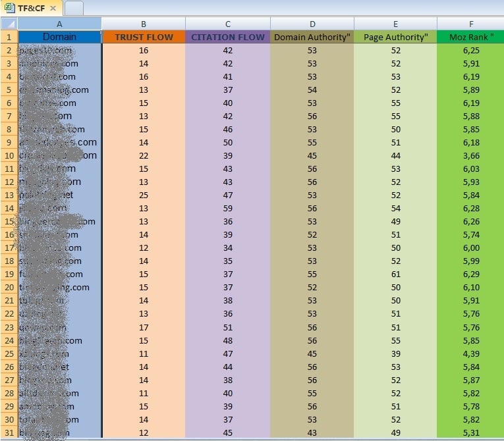Image resolution: width=504 pixels, height=441 pixels.
Task: Select column A header
Action: pos(59,24)
